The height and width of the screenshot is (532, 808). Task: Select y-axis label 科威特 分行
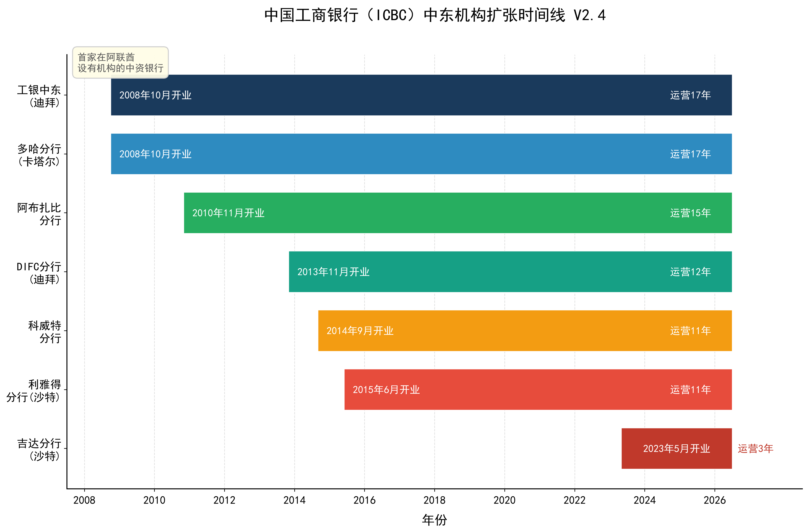coord(45,332)
